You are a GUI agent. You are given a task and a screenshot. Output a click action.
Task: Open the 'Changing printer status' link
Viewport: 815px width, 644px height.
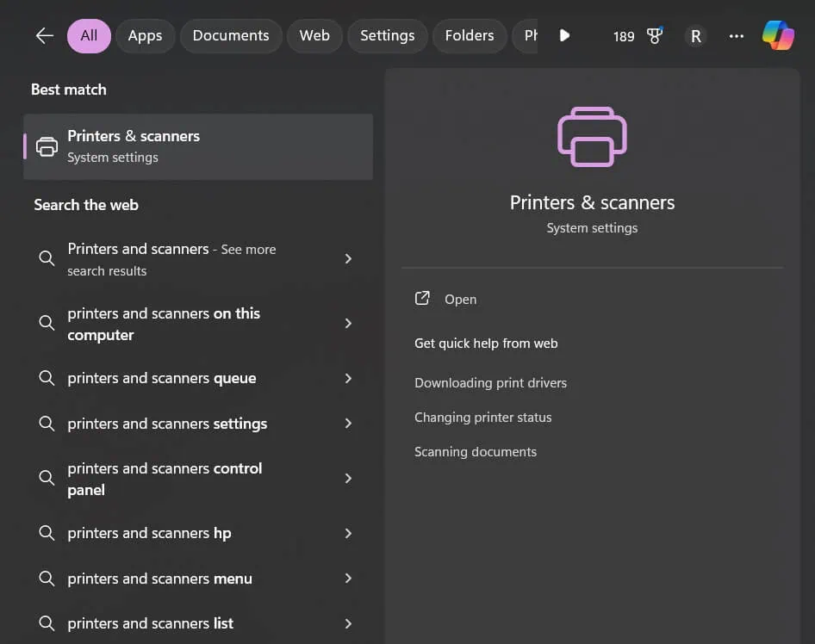click(x=482, y=418)
